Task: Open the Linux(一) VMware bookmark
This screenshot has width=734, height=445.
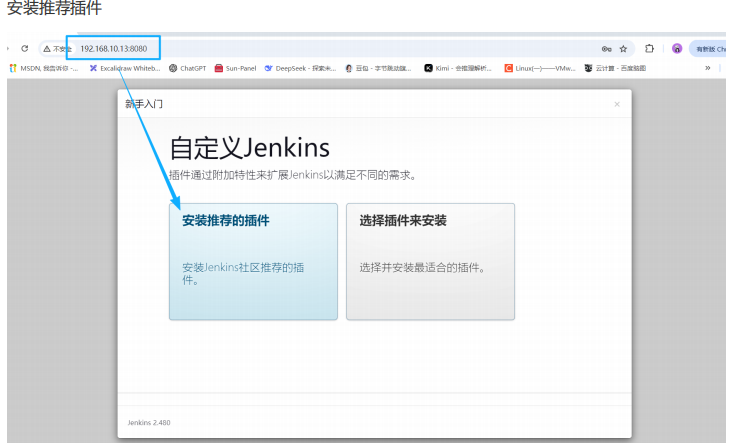Action: pyautogui.click(x=540, y=68)
